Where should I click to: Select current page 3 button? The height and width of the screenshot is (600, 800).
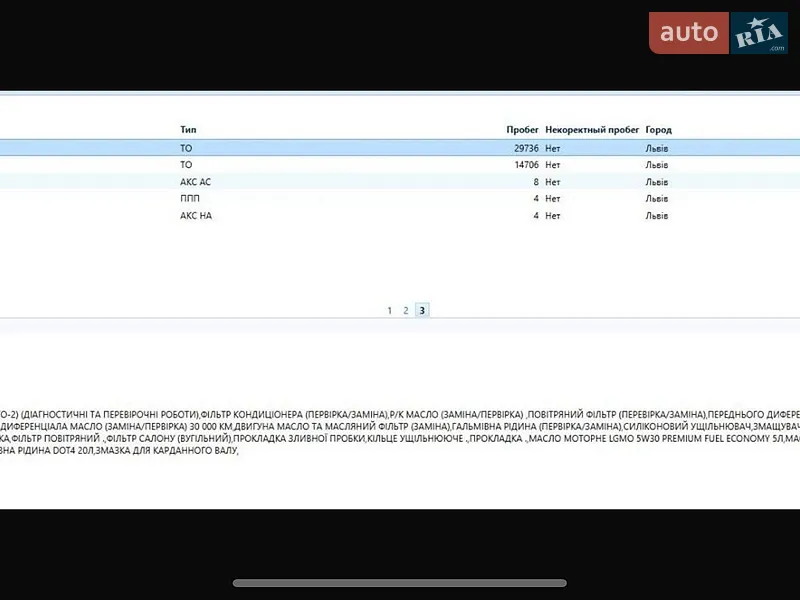coord(422,310)
